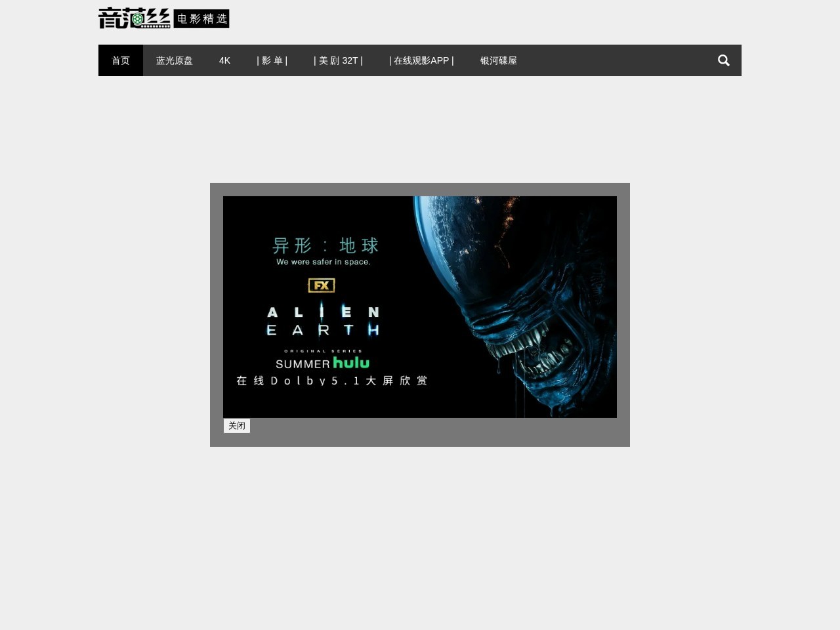Open the | 在线观影APP | page

tap(421, 60)
